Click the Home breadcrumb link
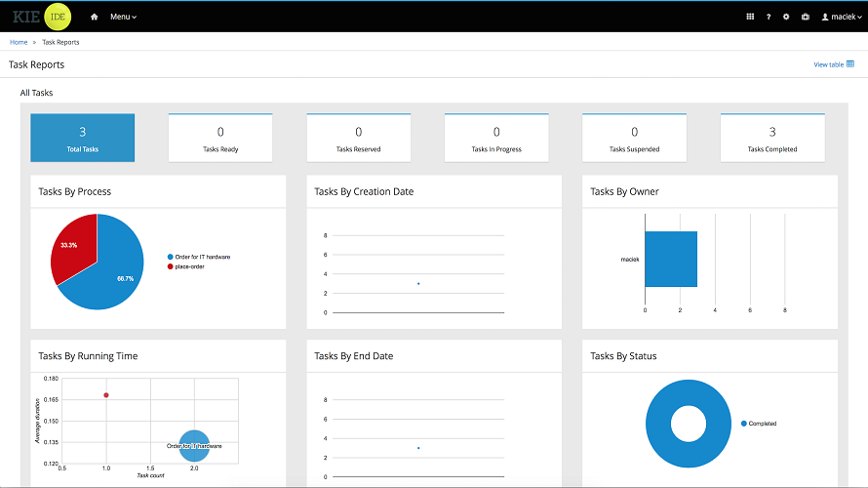This screenshot has width=868, height=488. point(19,43)
